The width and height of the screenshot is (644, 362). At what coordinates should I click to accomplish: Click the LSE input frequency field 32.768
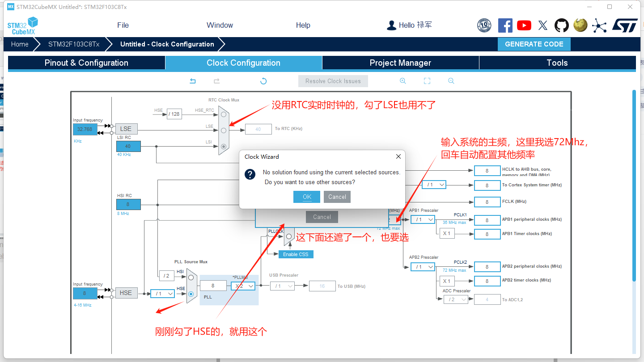click(x=85, y=129)
